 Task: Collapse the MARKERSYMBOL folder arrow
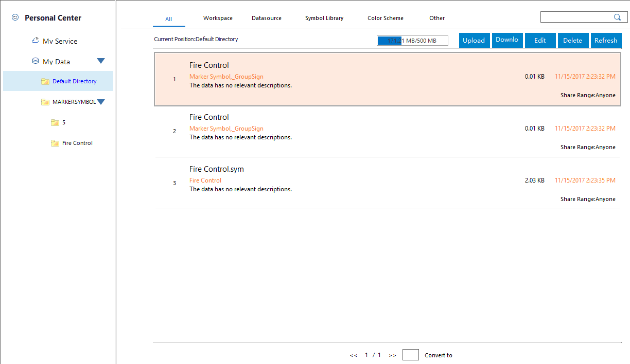[101, 102]
